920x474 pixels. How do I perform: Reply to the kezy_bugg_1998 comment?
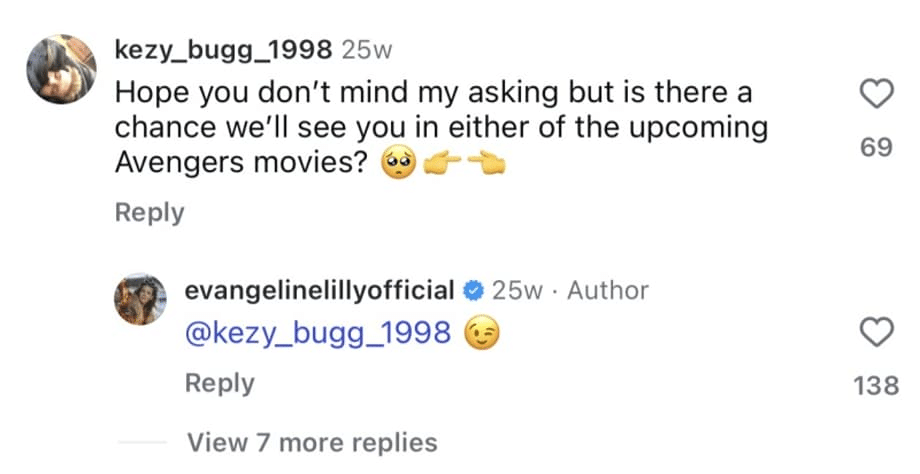click(x=150, y=213)
